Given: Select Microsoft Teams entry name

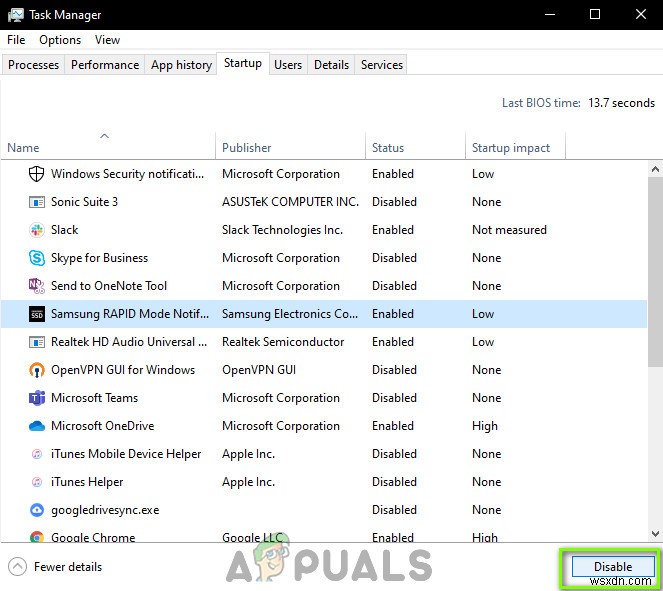Looking at the screenshot, I should point(94,398).
